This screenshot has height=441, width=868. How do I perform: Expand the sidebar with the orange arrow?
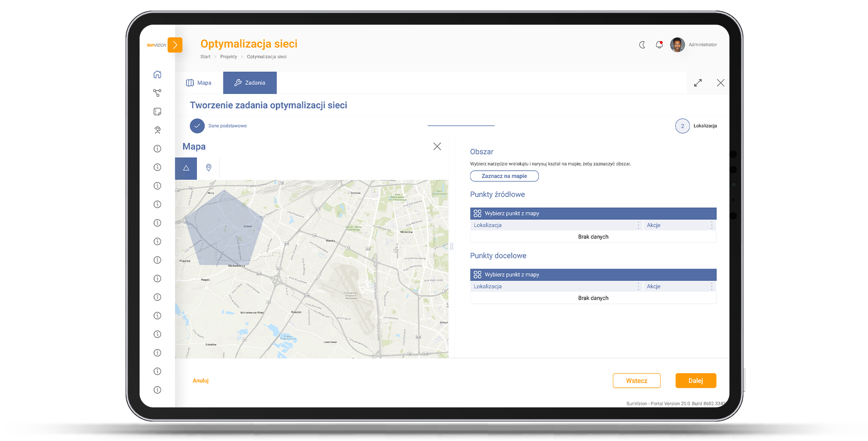coord(175,45)
